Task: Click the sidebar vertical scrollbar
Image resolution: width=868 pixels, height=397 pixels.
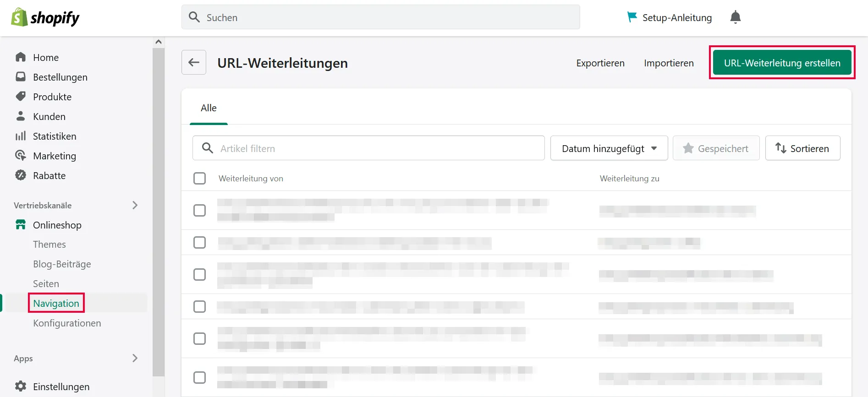Action: (x=159, y=212)
